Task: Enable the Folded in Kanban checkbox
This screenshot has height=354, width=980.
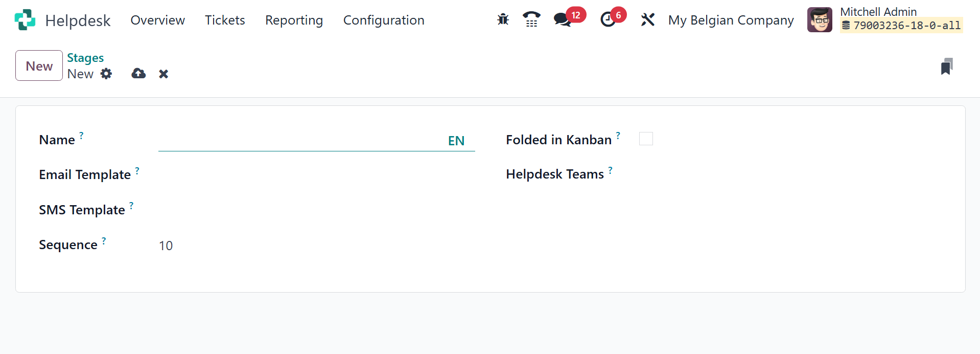Action: tap(646, 139)
